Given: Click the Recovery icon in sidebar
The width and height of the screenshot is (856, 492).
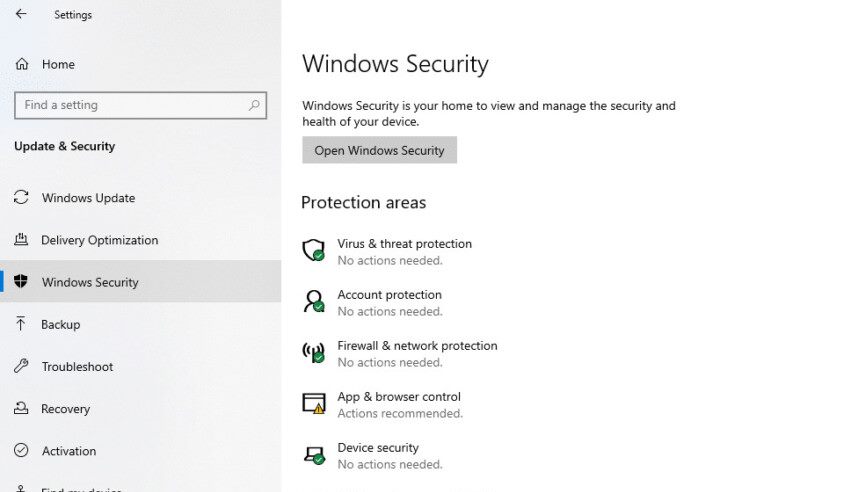Looking at the screenshot, I should point(21,408).
